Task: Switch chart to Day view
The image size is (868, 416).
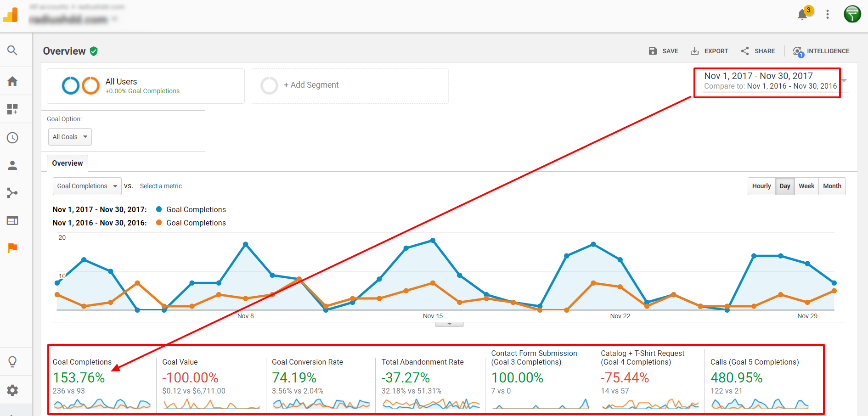Action: 785,186
